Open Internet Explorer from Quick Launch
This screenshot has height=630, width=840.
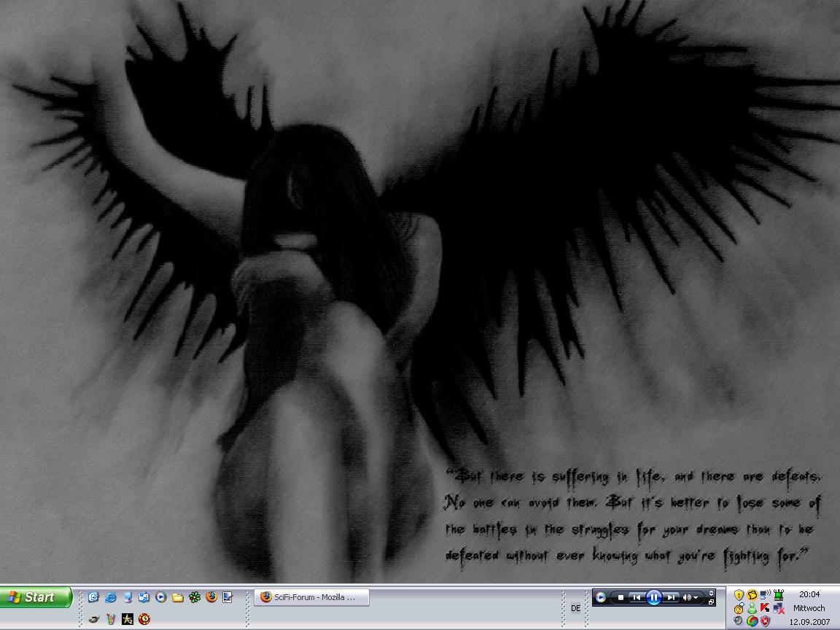pyautogui.click(x=111, y=597)
